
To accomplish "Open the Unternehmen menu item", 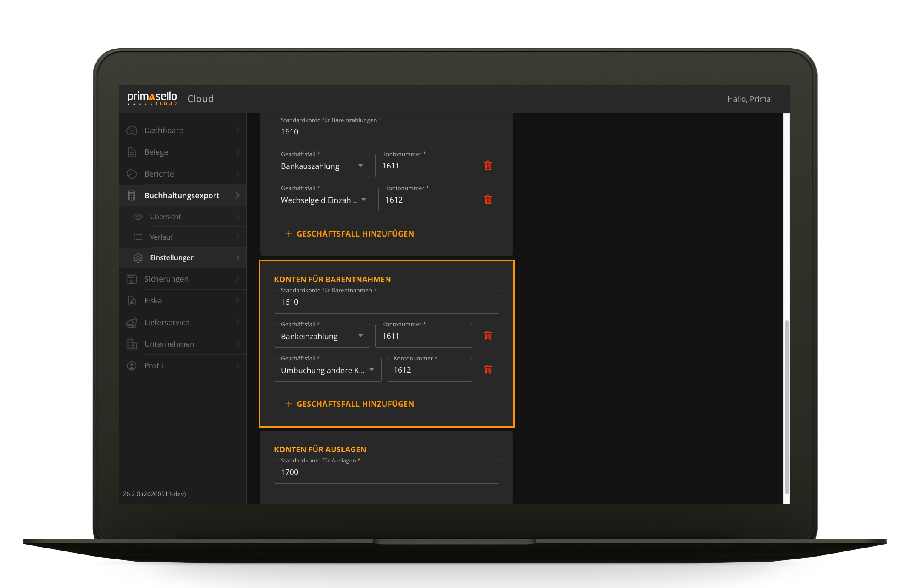I will (183, 344).
